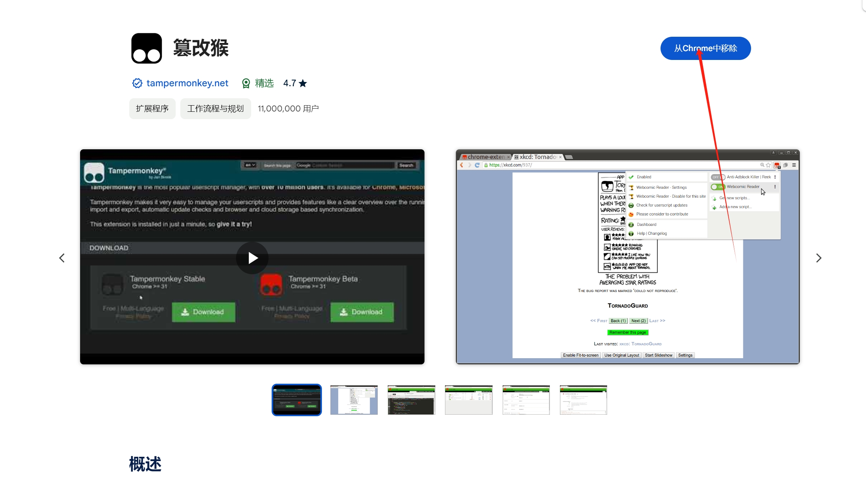This screenshot has width=866, height=504.
Task: Open tampermonkey.net publisher link
Action: click(187, 83)
